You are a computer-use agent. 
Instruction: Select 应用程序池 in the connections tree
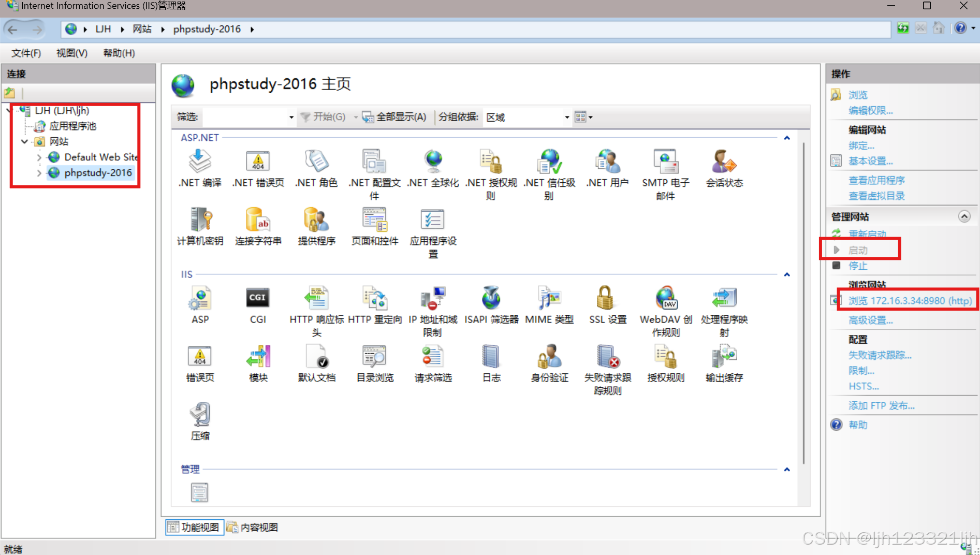(73, 126)
